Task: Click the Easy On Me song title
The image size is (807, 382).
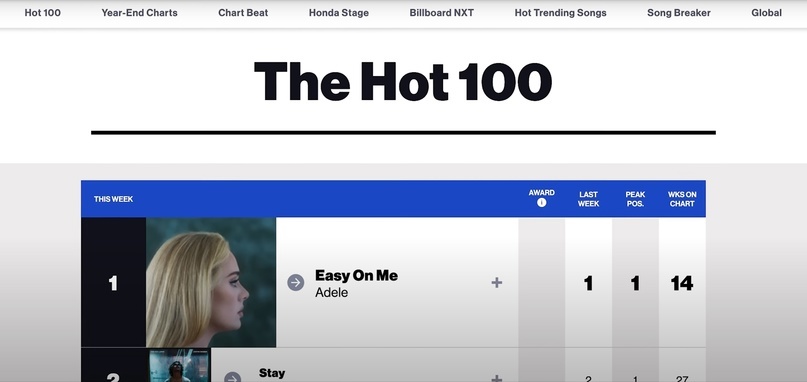Action: click(x=356, y=275)
